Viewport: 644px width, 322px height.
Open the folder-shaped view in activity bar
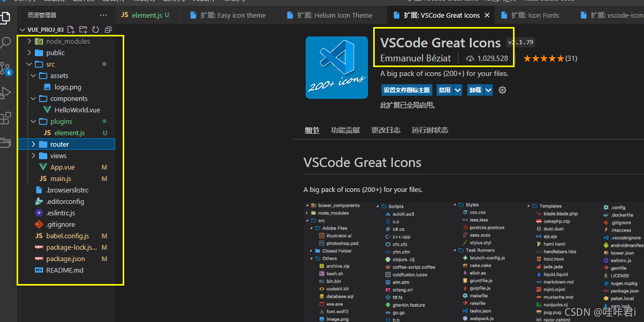[x=5, y=143]
